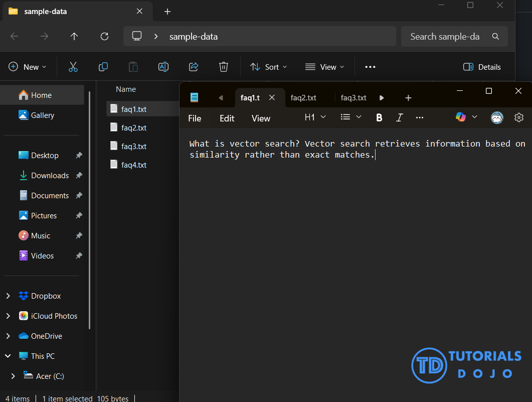Toggle bold formatting in Notepad
532x402 pixels.
pyautogui.click(x=379, y=117)
